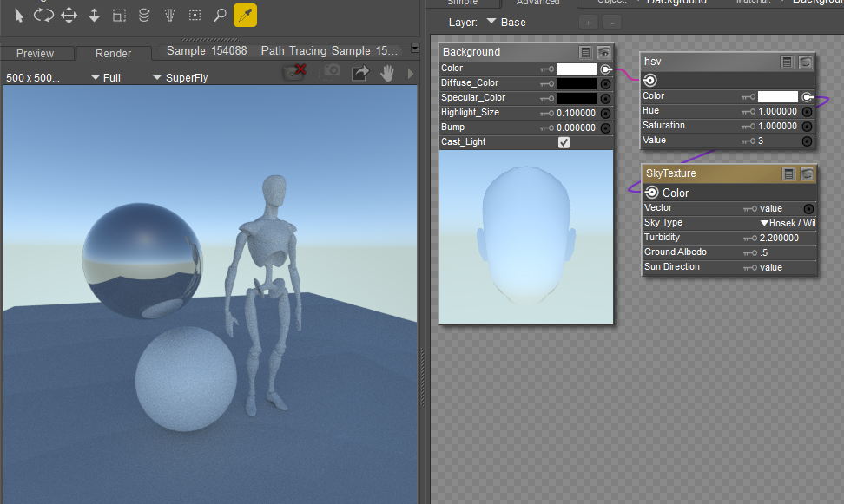Expand the Layer Base dropdown
This screenshot has height=504, width=844.
click(x=505, y=23)
